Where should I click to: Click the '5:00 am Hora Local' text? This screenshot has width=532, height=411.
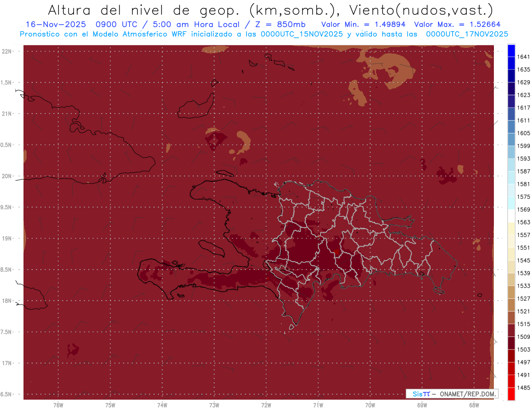pyautogui.click(x=196, y=24)
